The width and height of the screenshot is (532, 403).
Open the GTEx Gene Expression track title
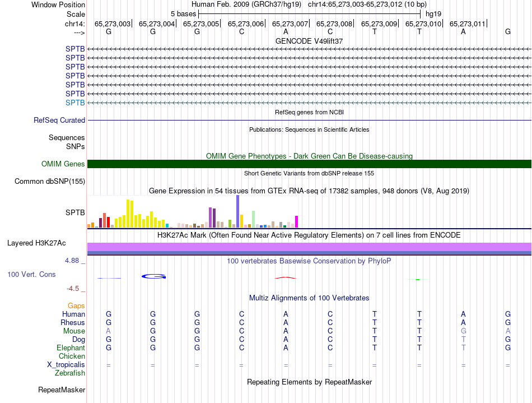[309, 191]
